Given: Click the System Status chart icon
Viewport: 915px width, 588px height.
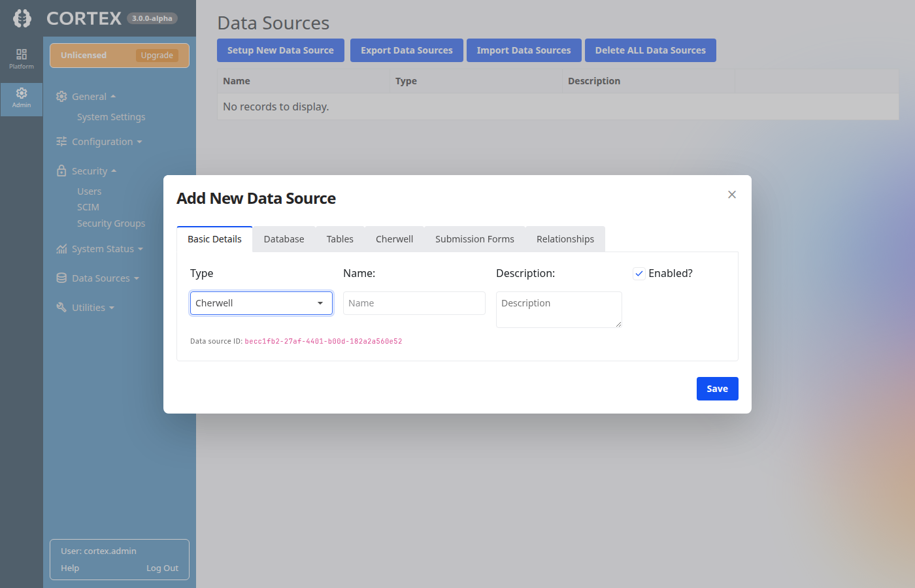Looking at the screenshot, I should (61, 249).
